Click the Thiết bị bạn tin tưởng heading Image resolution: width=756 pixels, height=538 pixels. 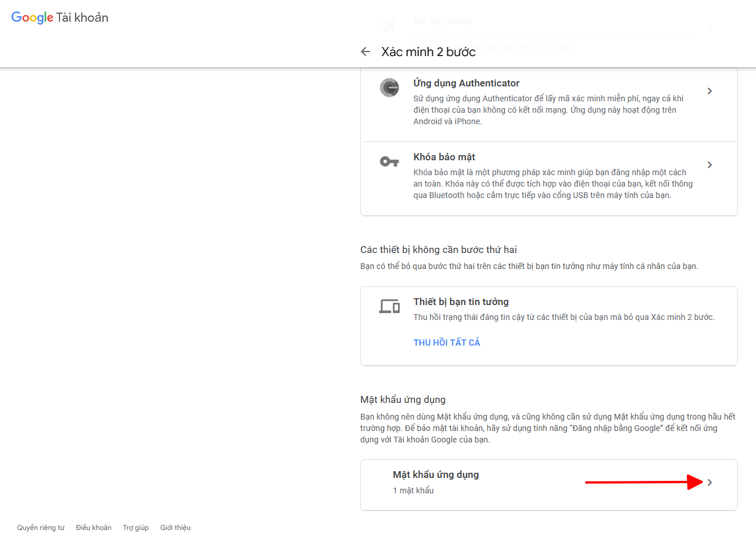[461, 302]
